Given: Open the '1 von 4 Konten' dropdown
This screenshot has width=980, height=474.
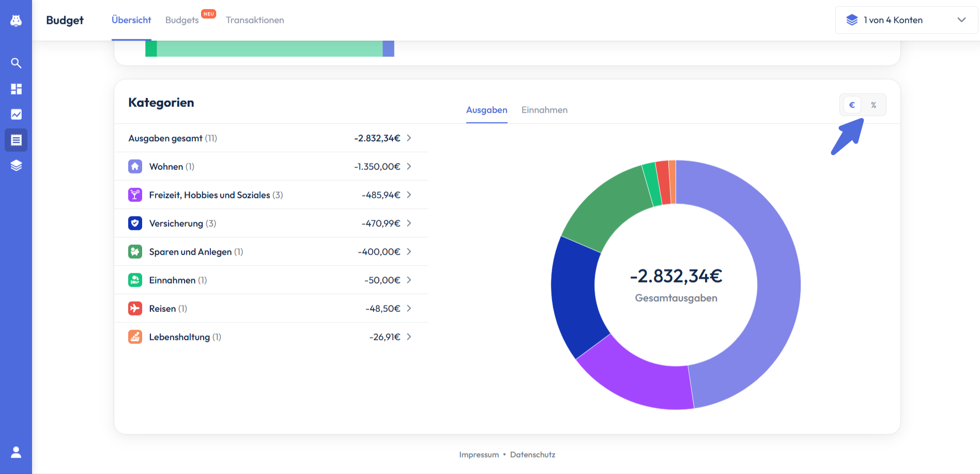Looking at the screenshot, I should click(906, 20).
